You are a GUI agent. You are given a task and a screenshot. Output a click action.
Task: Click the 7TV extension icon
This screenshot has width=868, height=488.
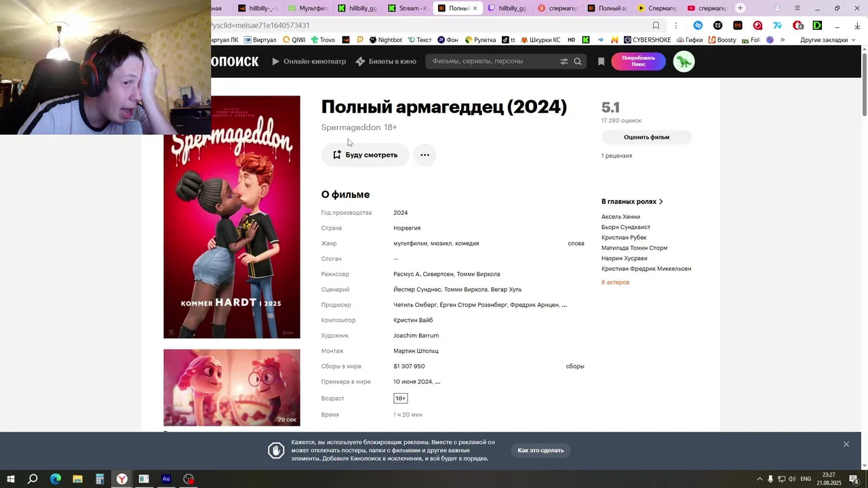point(778,26)
